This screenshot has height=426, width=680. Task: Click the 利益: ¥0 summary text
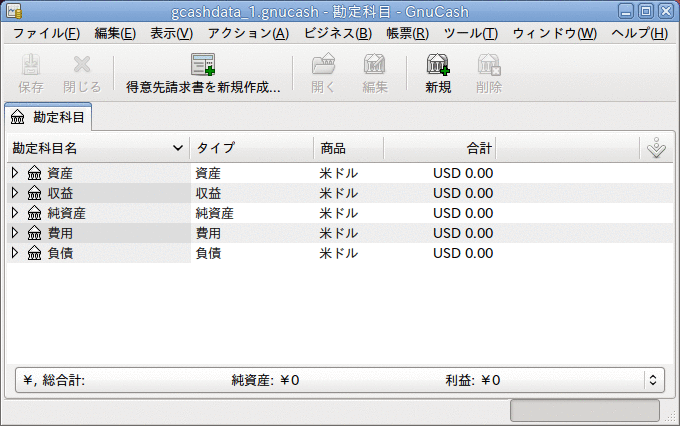click(x=473, y=380)
